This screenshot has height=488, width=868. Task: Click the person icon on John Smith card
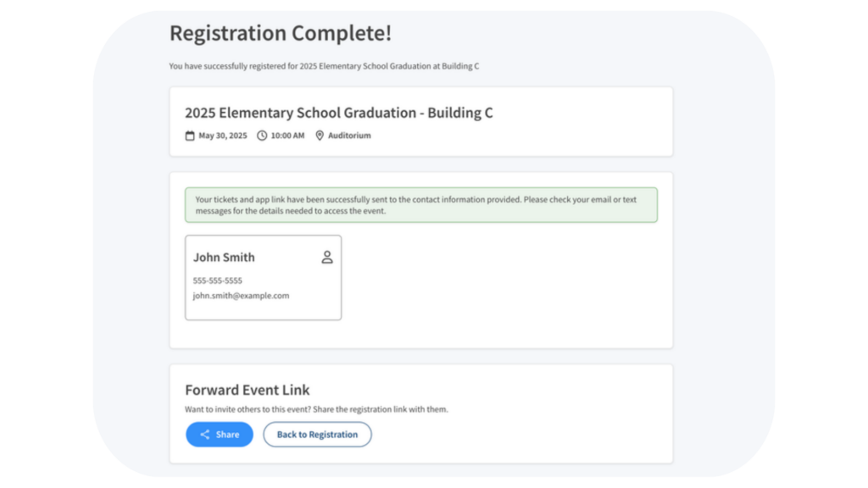[x=327, y=257]
